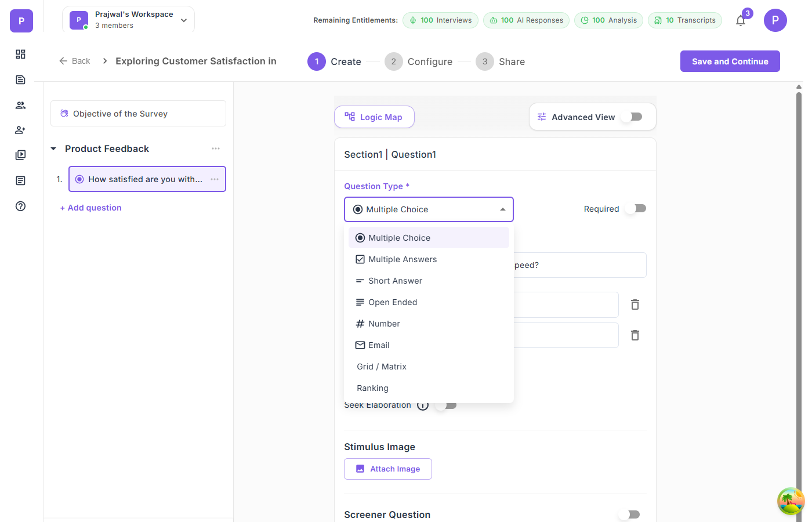The height and width of the screenshot is (522, 812).
Task: Collapse the Product Feedback section
Action: pos(53,149)
